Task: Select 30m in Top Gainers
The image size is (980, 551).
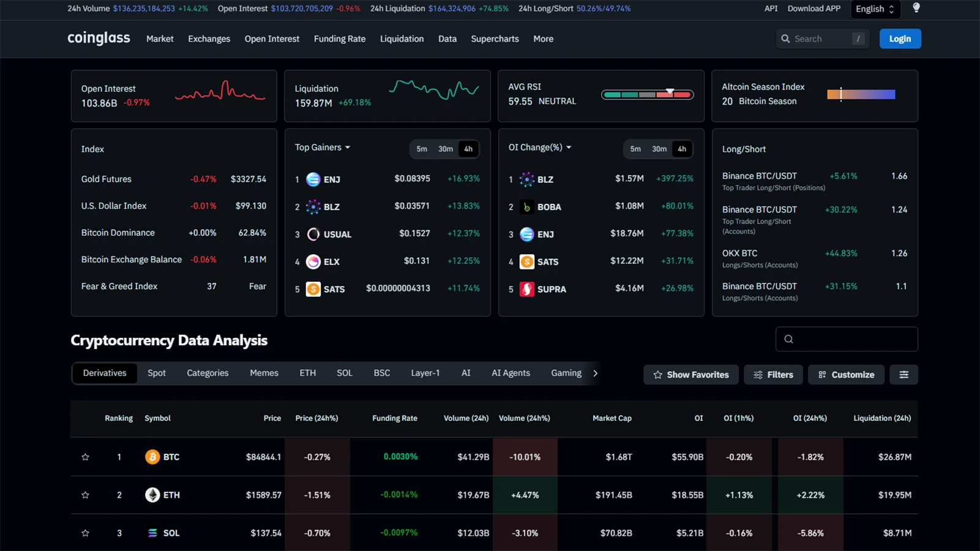Action: (x=446, y=149)
